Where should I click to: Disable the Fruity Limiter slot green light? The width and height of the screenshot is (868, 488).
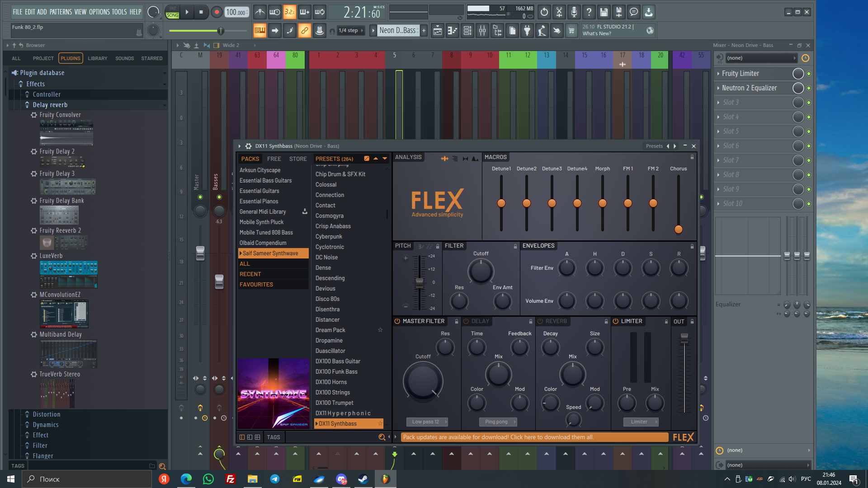click(x=809, y=74)
